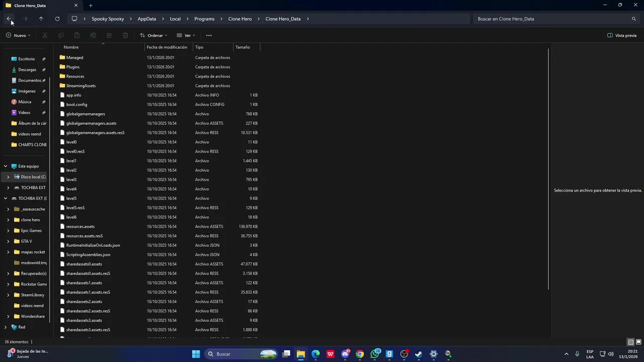Navigate to AppData in breadcrumb

pyautogui.click(x=147, y=19)
